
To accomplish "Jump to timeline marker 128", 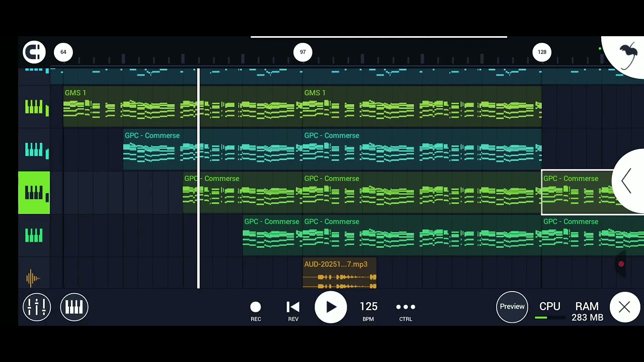I will [542, 52].
